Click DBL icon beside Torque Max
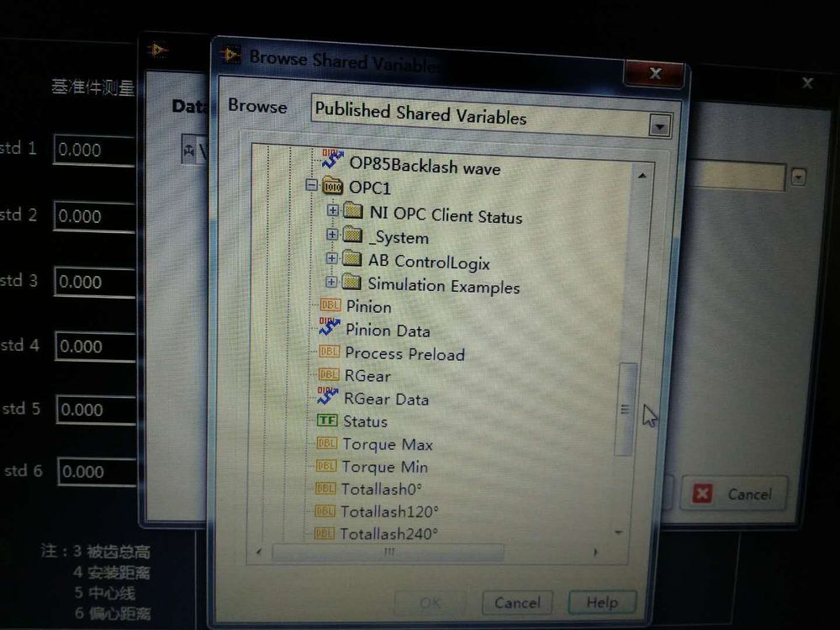 point(327,443)
